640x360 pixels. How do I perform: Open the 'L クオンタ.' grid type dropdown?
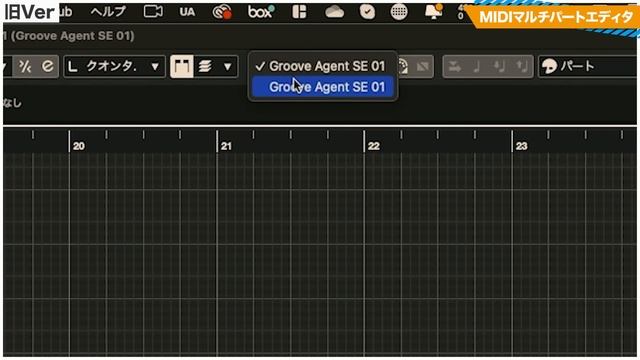(114, 67)
